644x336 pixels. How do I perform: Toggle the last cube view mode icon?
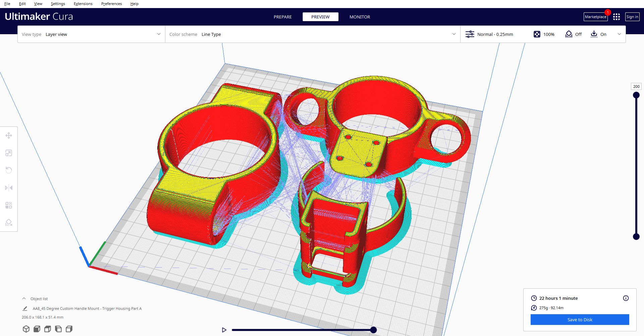pos(69,329)
